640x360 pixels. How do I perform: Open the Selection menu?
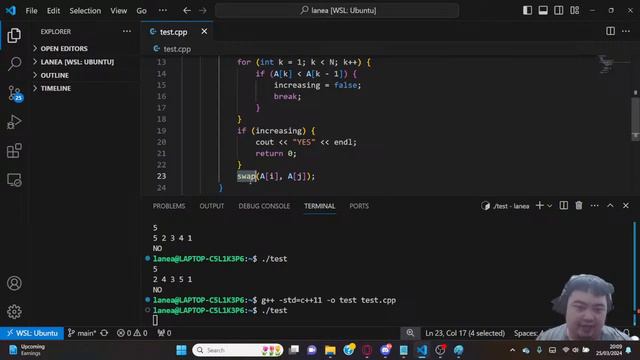click(85, 11)
